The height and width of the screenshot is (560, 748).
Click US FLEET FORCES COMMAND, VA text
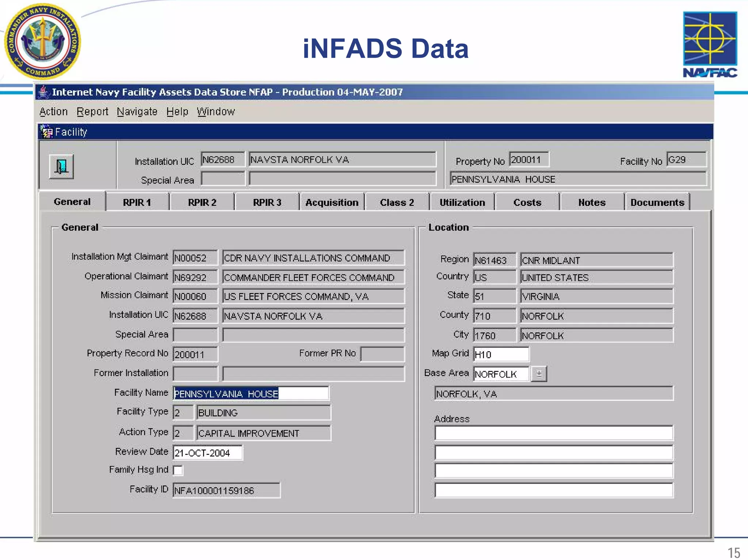tap(296, 297)
